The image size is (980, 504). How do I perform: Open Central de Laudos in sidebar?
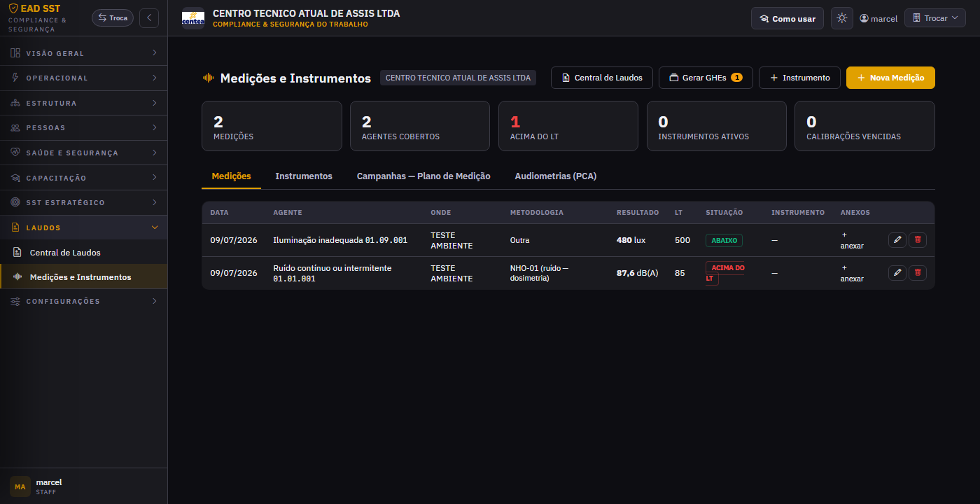(84, 252)
